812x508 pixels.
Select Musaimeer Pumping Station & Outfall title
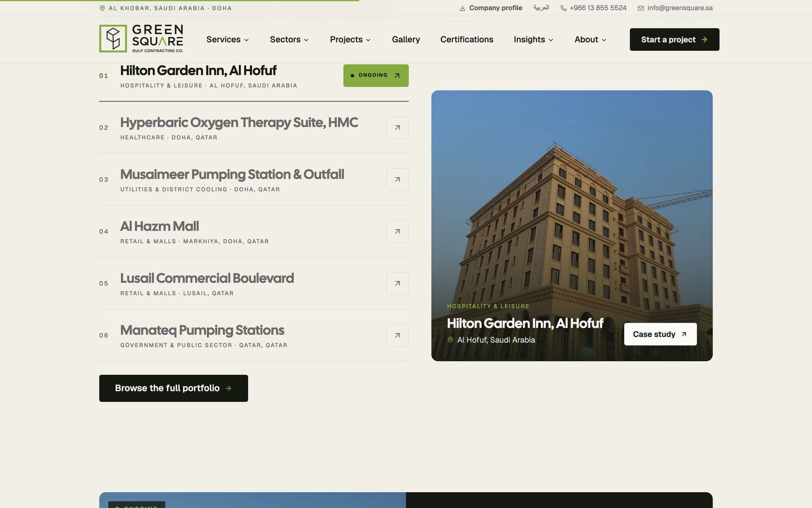pyautogui.click(x=232, y=174)
